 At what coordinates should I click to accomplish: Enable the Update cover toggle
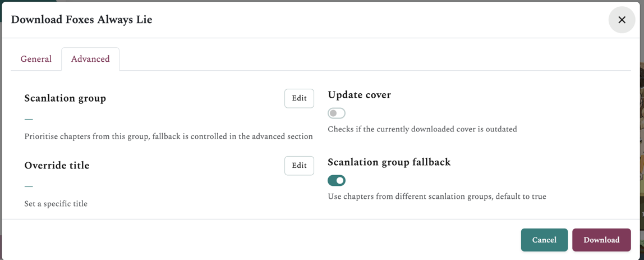[337, 113]
